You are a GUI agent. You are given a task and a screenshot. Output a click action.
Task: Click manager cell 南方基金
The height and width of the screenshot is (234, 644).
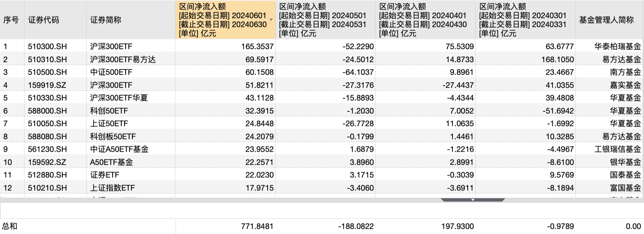pos(625,72)
